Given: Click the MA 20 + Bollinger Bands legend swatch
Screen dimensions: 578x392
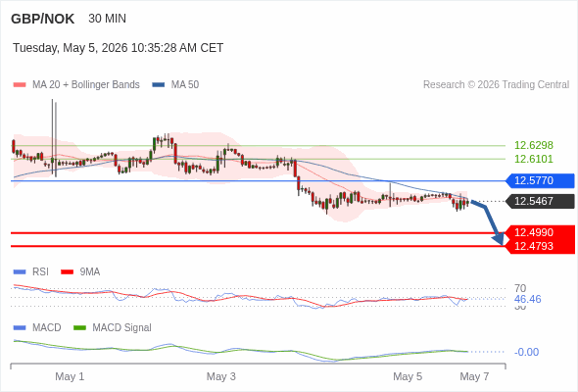Looking at the screenshot, I should tap(20, 85).
